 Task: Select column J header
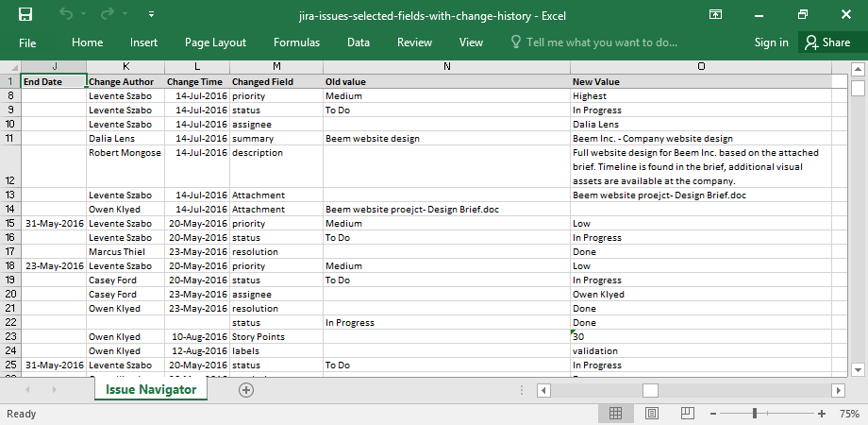click(55, 66)
